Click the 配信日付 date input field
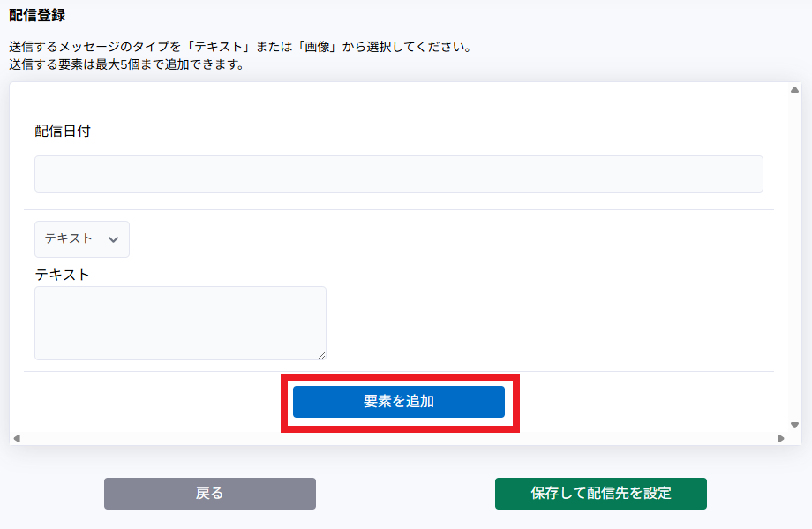 click(x=398, y=174)
